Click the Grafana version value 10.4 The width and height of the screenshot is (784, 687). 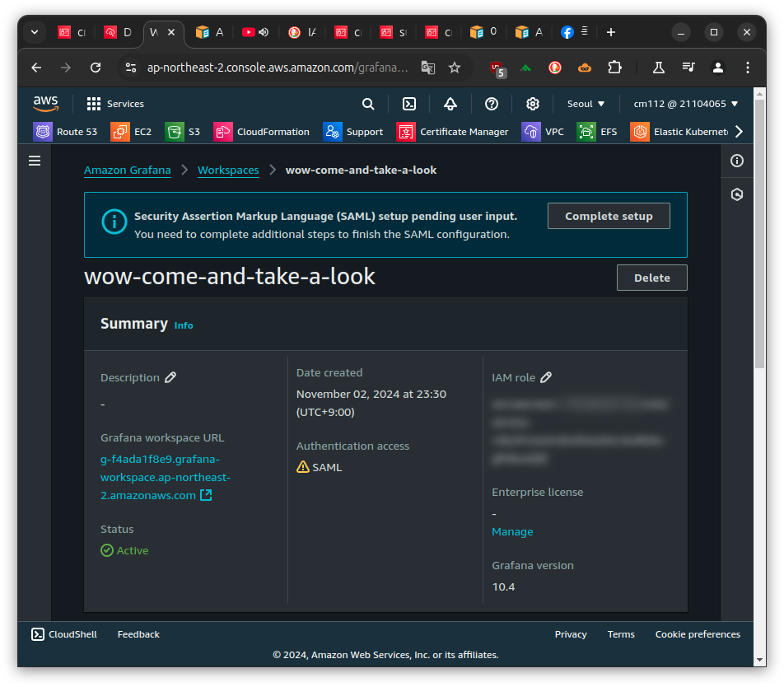tap(503, 587)
